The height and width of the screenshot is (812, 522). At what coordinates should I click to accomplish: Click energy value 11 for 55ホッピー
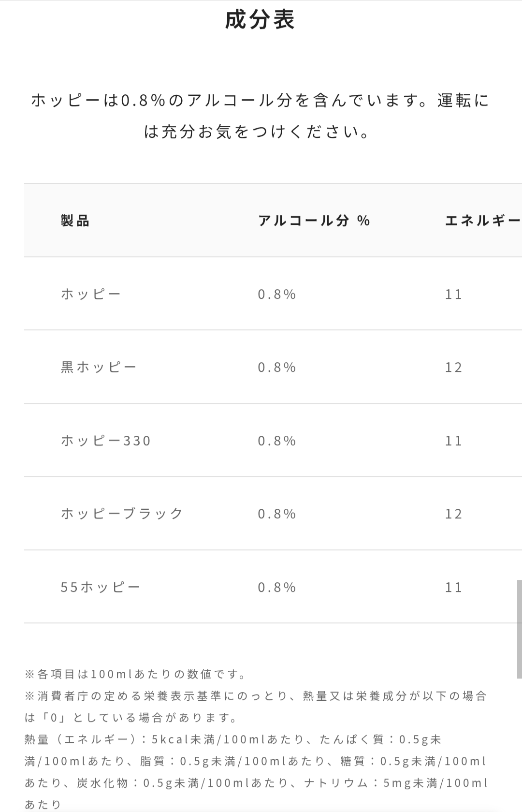453,587
